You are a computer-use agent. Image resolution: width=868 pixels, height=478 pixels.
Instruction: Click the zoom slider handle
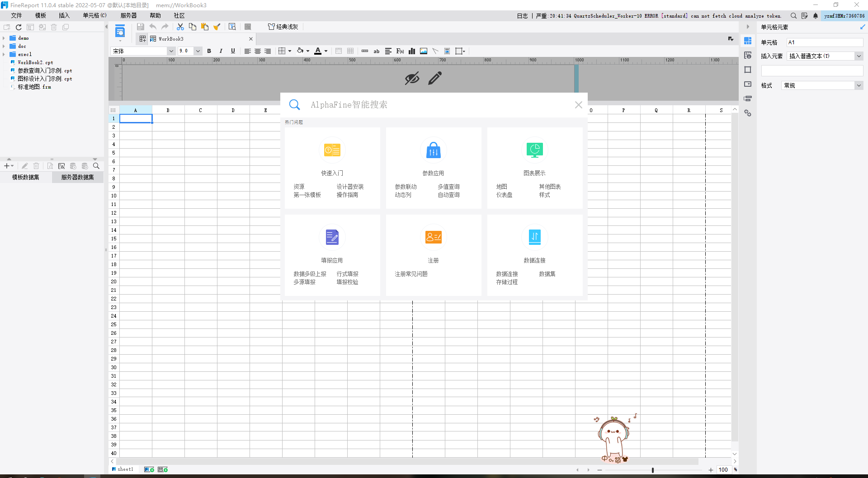click(653, 470)
